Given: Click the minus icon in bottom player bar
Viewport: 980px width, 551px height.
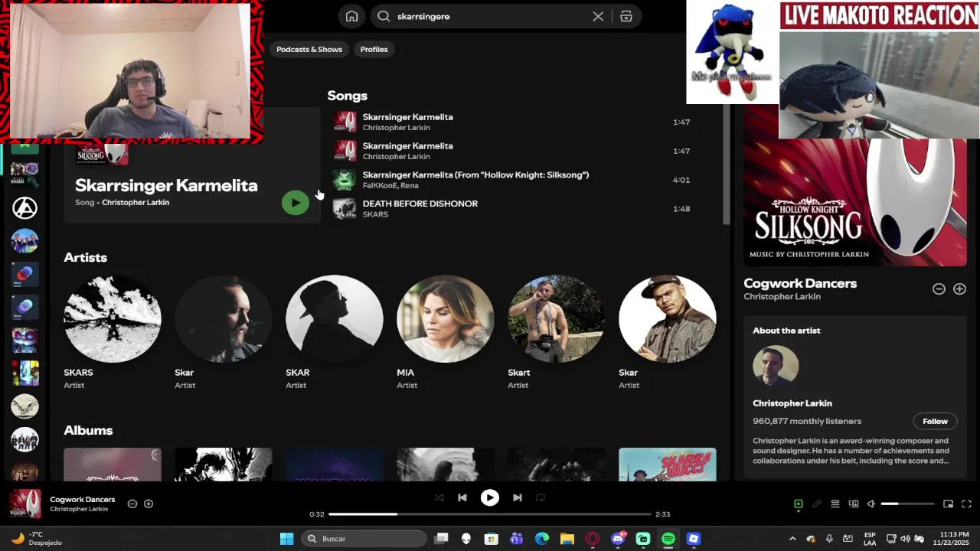Looking at the screenshot, I should pos(132,504).
